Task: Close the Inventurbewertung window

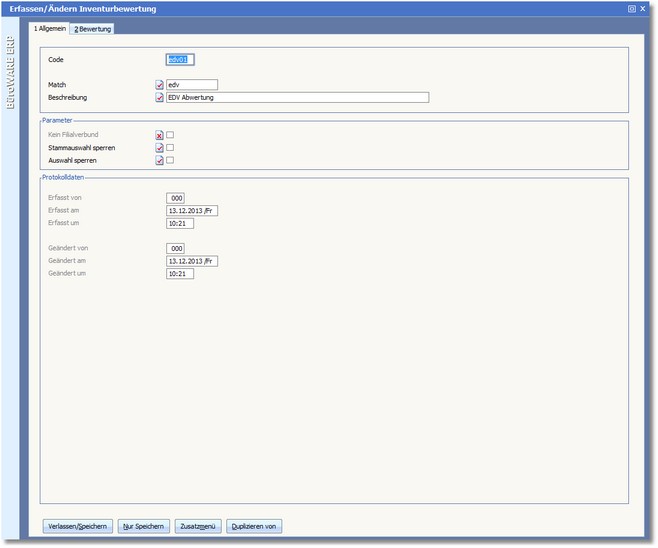Action: point(643,8)
